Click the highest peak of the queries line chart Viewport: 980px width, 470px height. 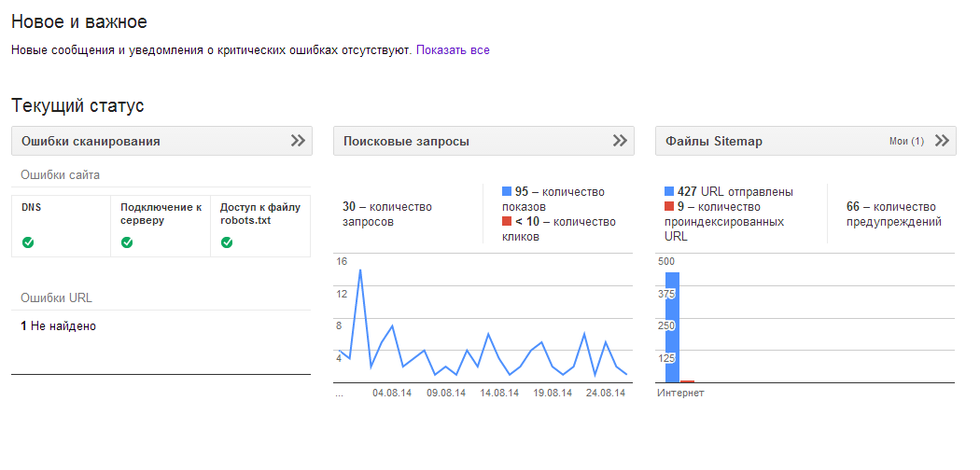point(360,270)
